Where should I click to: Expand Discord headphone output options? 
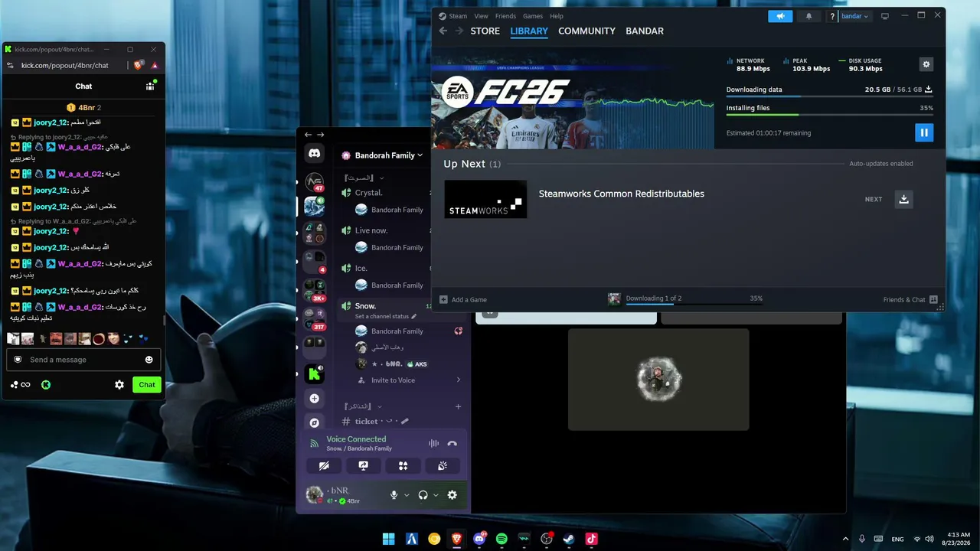[436, 495]
